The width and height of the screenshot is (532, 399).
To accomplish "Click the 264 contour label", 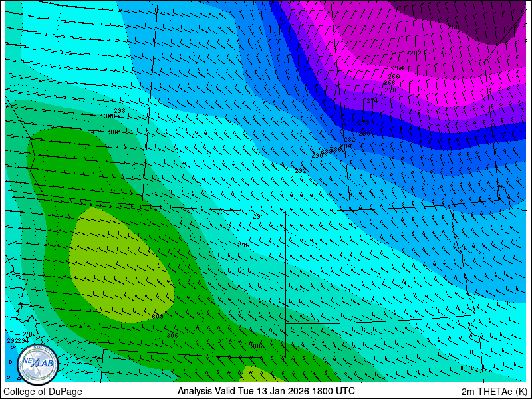I will [398, 68].
